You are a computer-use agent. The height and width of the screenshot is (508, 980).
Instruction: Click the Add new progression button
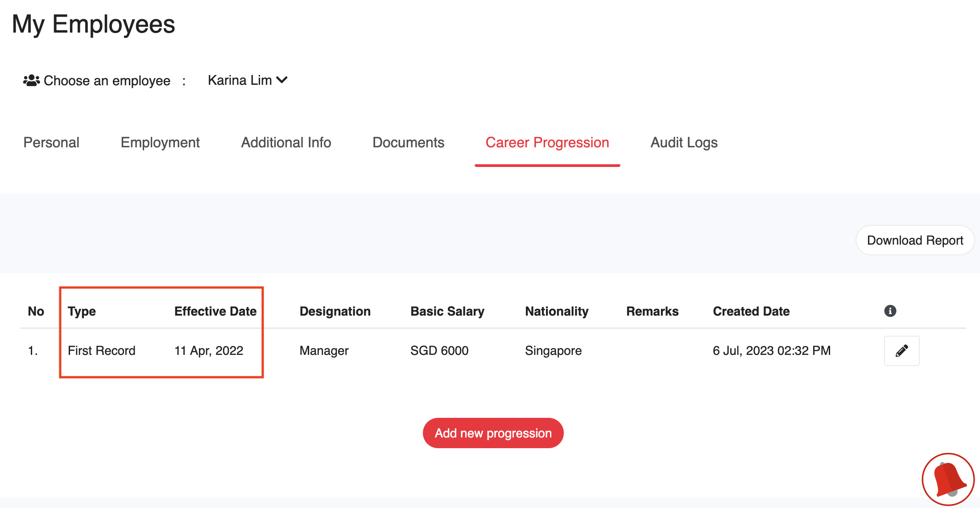[x=493, y=433]
